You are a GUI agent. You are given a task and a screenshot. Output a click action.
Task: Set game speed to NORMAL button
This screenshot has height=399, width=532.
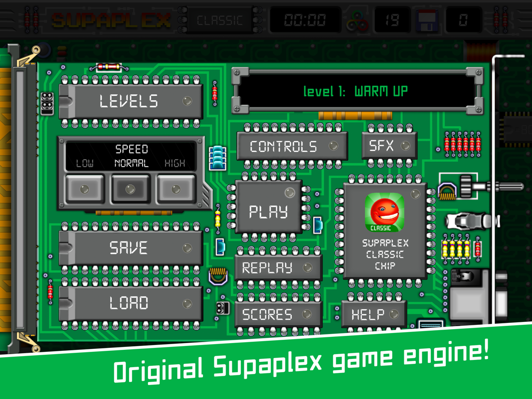pyautogui.click(x=130, y=188)
